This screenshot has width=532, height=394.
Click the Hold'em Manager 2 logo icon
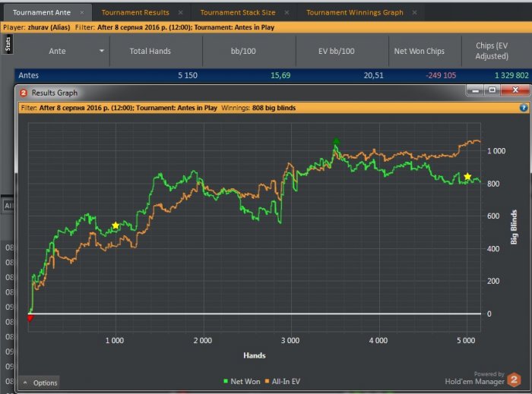pyautogui.click(x=515, y=378)
